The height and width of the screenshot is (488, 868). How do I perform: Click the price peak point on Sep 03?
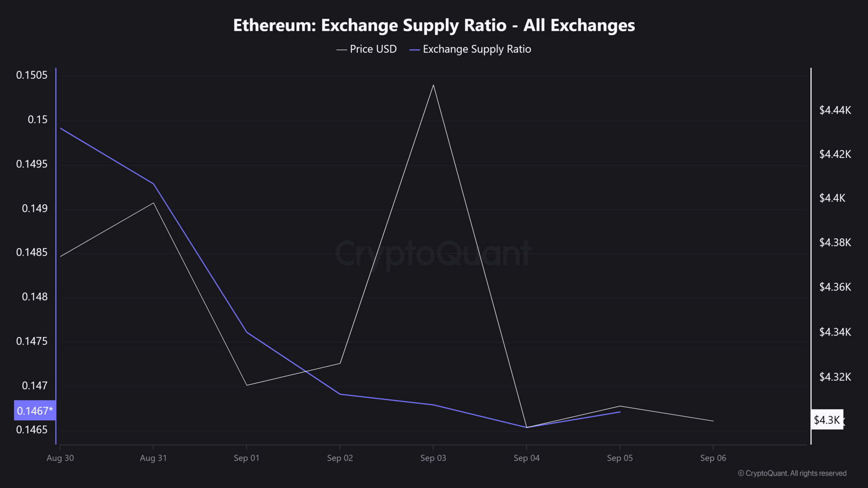click(433, 85)
